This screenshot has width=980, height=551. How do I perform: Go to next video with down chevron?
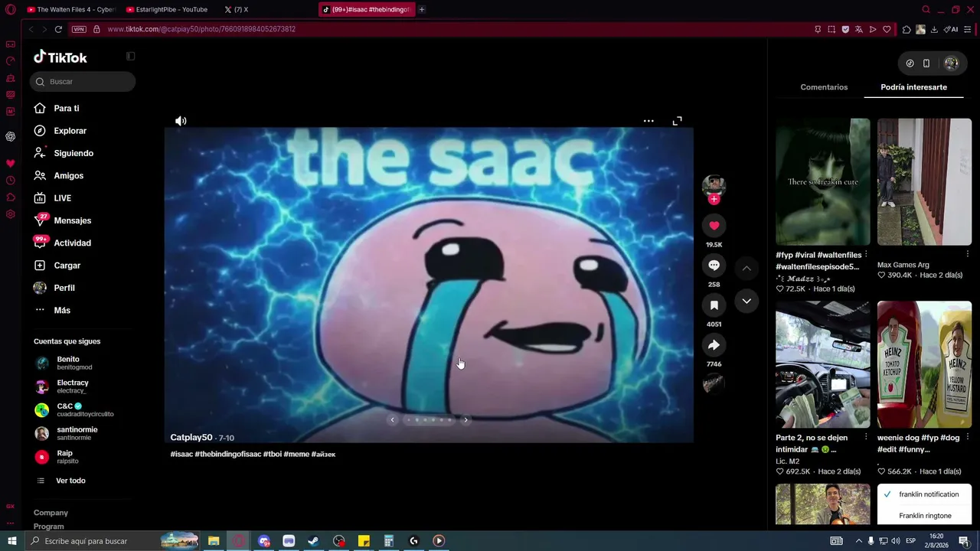pyautogui.click(x=746, y=302)
